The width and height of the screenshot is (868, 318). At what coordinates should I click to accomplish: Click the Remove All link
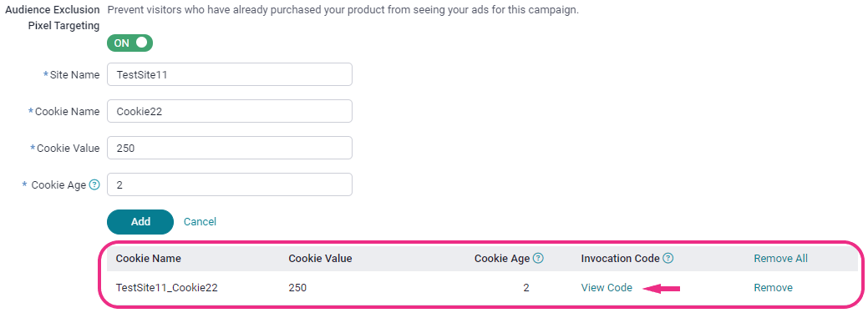click(x=780, y=258)
